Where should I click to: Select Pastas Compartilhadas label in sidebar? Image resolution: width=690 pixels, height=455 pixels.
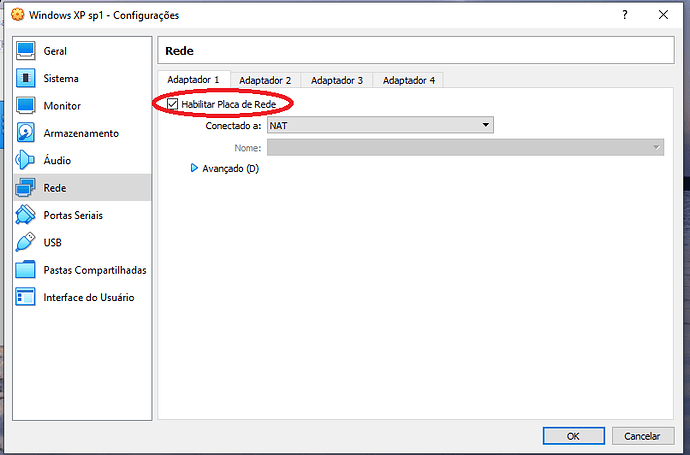click(x=95, y=270)
